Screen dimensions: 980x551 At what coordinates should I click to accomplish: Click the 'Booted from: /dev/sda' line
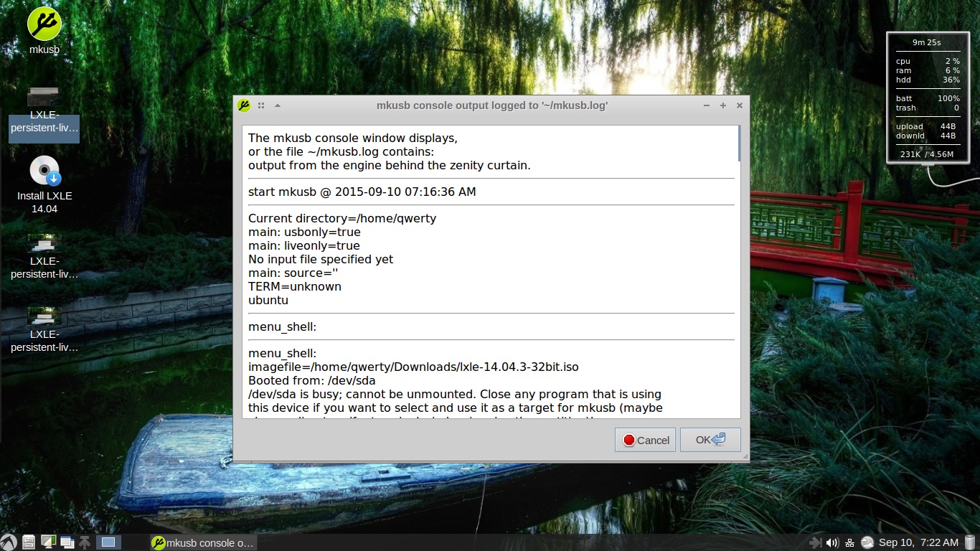click(x=312, y=380)
